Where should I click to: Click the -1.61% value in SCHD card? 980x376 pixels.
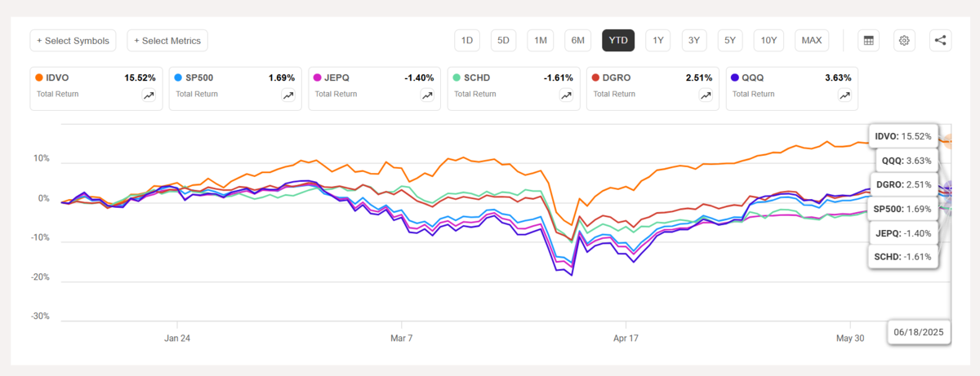click(558, 77)
